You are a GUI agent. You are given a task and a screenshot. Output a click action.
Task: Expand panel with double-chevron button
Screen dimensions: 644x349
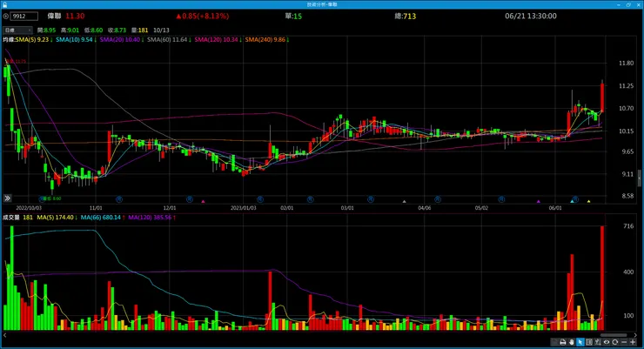[7, 198]
